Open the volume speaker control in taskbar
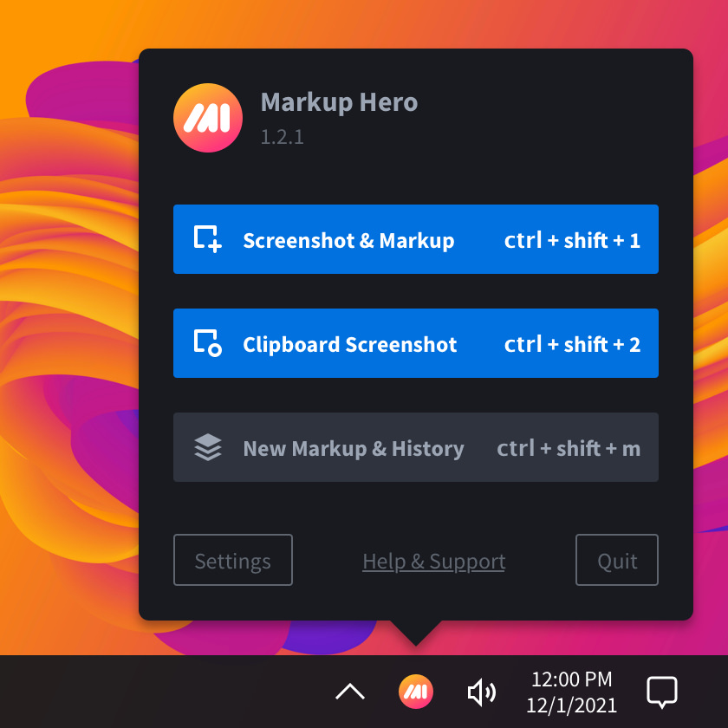The height and width of the screenshot is (728, 728). point(482,692)
